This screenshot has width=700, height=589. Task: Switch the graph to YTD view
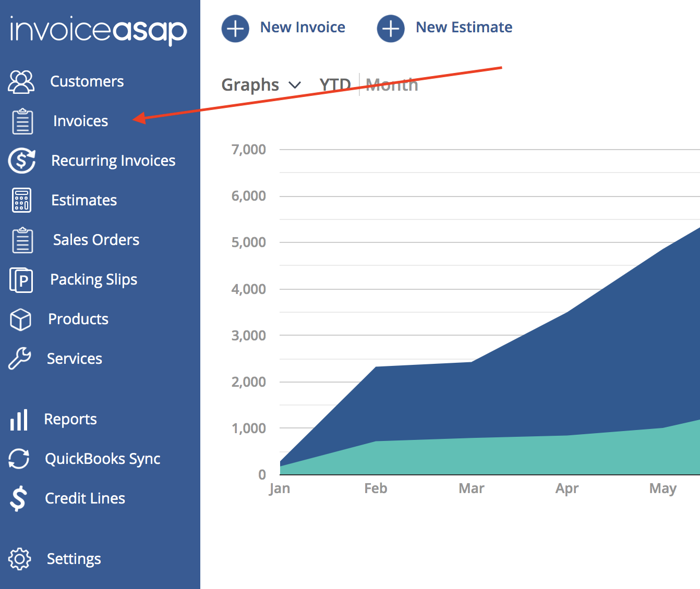pos(335,84)
